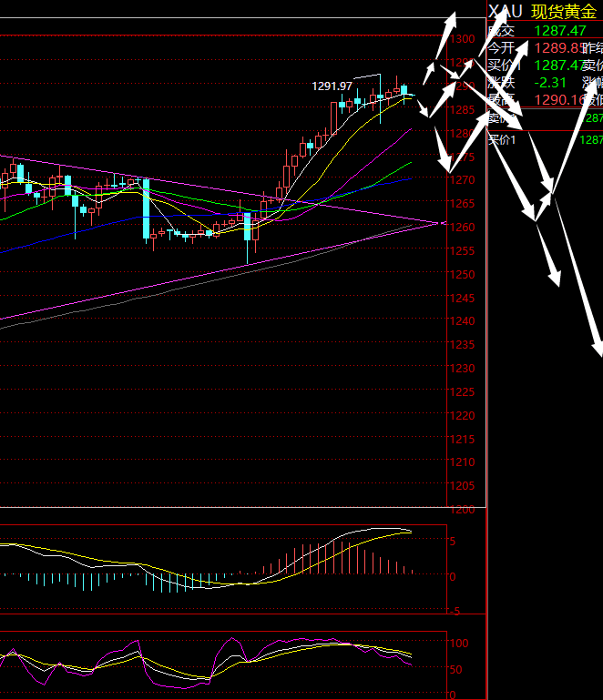Image resolution: width=603 pixels, height=700 pixels.
Task: Click the 1200 price axis label
Action: click(463, 510)
